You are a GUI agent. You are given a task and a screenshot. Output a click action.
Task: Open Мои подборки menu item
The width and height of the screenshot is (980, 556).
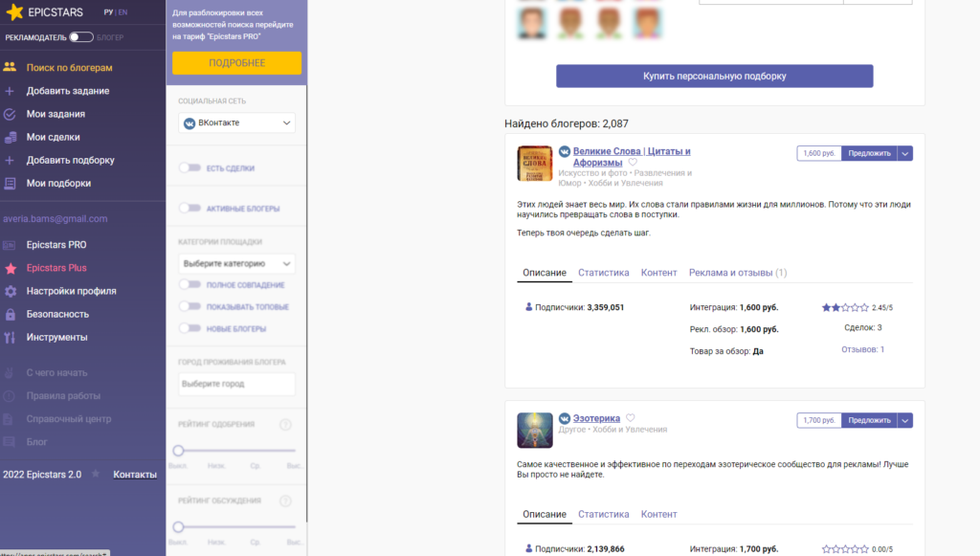pos(58,183)
